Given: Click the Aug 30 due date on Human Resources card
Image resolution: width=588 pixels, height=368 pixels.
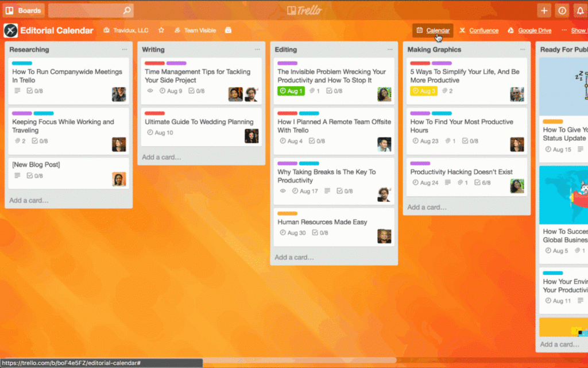Looking at the screenshot, I should pos(293,233).
